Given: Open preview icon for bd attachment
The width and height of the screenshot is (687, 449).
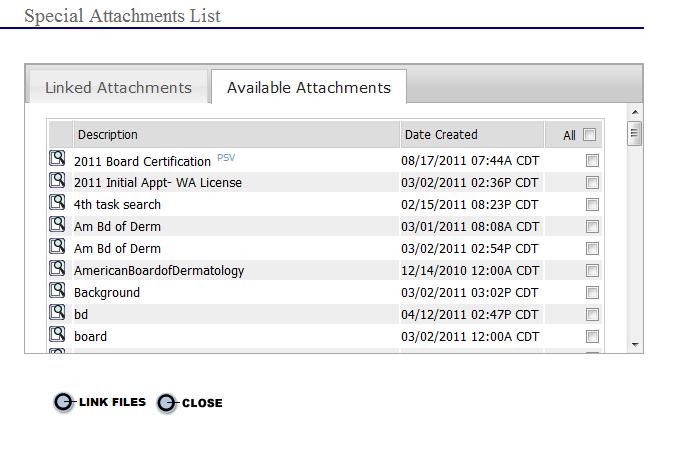Looking at the screenshot, I should tap(58, 313).
